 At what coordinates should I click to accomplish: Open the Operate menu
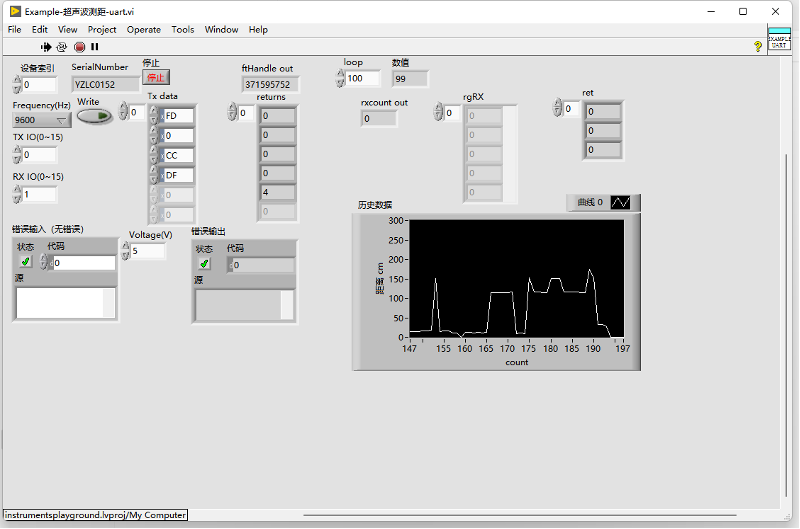(144, 30)
